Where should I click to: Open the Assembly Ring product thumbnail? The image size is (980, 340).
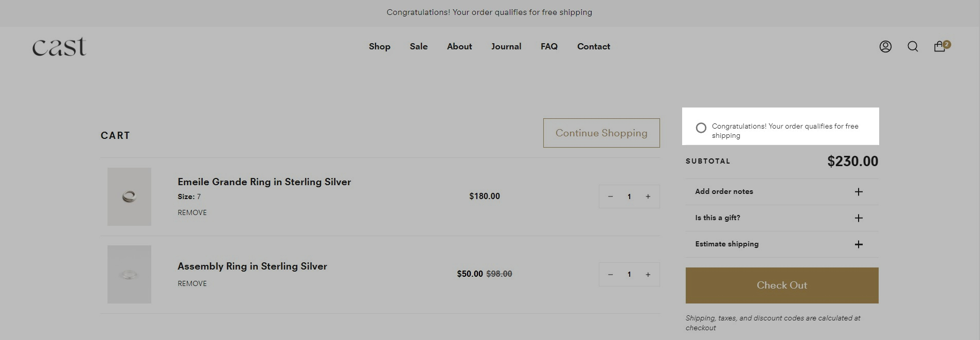click(x=129, y=274)
